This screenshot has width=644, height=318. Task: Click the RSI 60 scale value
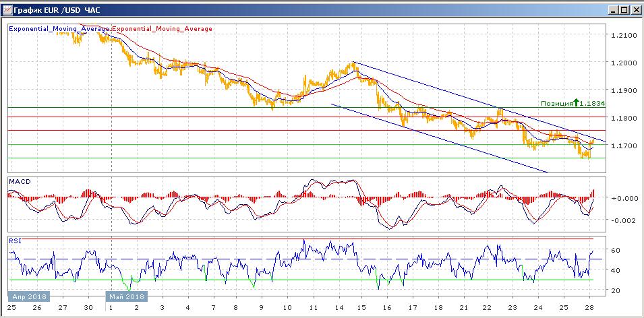[x=615, y=250]
